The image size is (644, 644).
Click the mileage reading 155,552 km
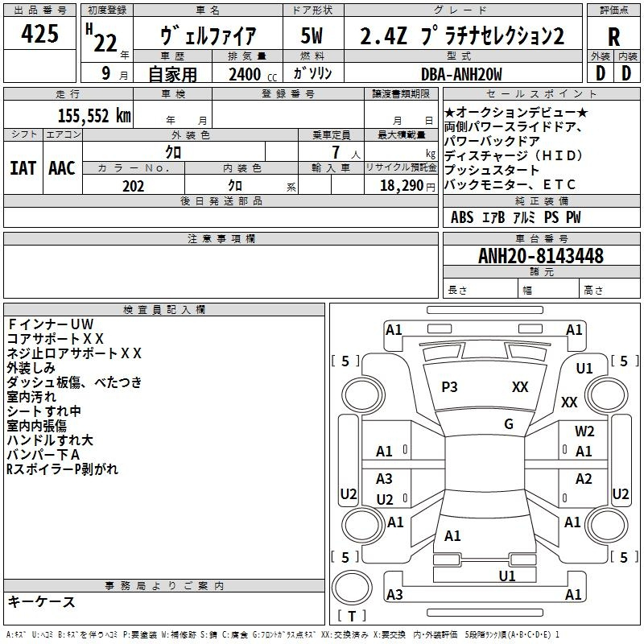click(94, 115)
